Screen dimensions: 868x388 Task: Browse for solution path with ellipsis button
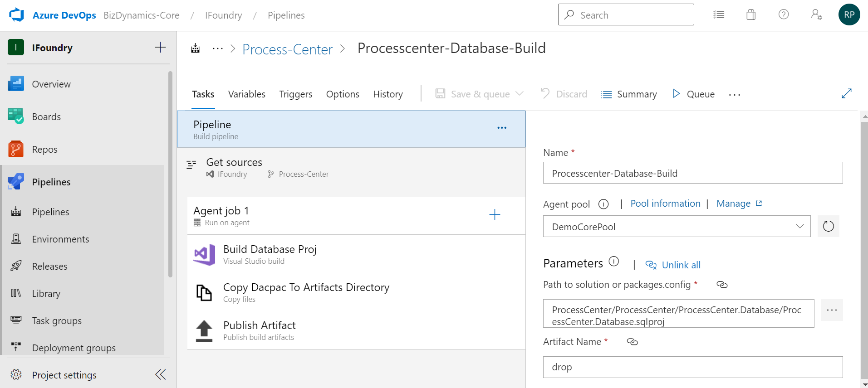click(x=832, y=310)
